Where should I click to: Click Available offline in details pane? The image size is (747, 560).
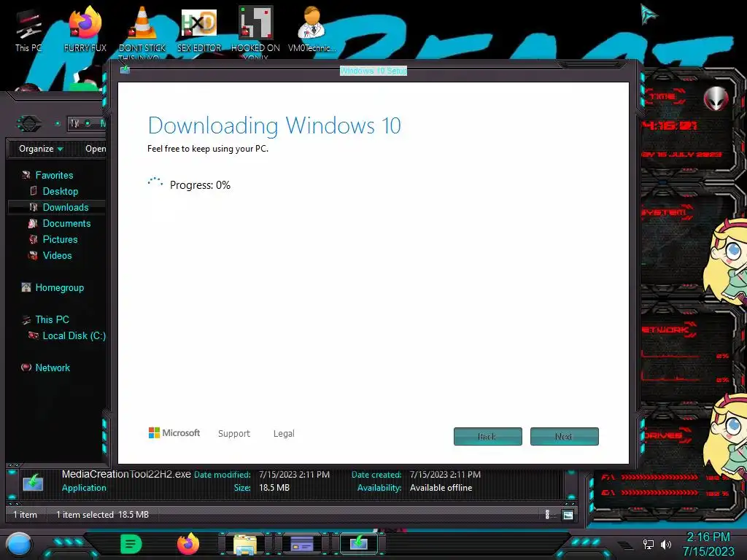[441, 488]
